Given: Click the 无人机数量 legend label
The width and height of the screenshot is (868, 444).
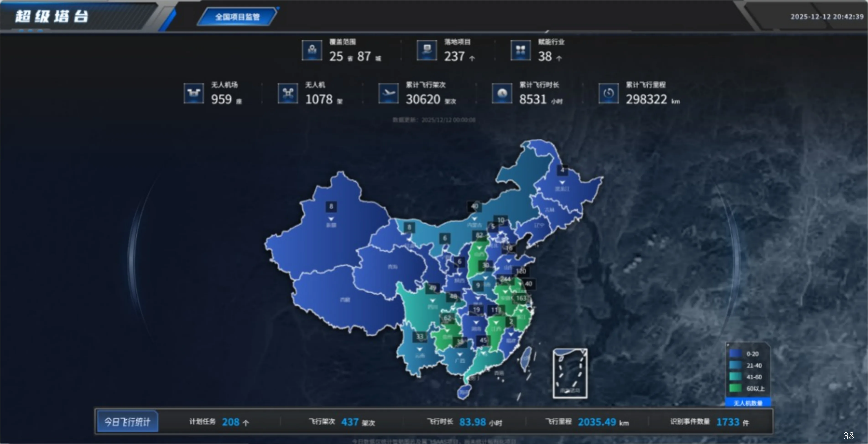Looking at the screenshot, I should pyautogui.click(x=748, y=403).
